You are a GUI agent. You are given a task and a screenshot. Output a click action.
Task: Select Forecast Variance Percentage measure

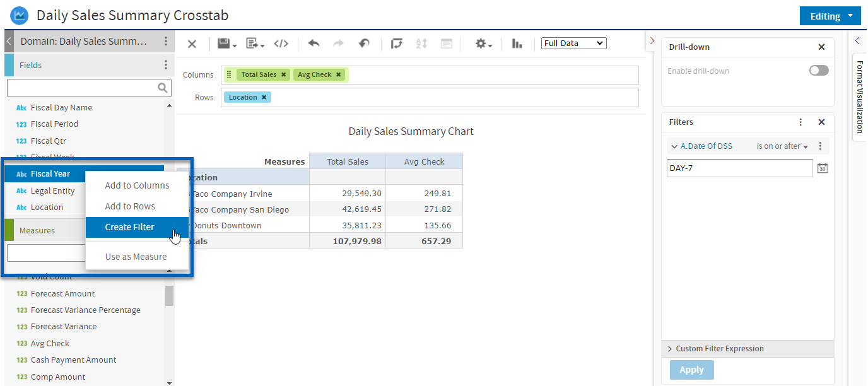tap(85, 310)
